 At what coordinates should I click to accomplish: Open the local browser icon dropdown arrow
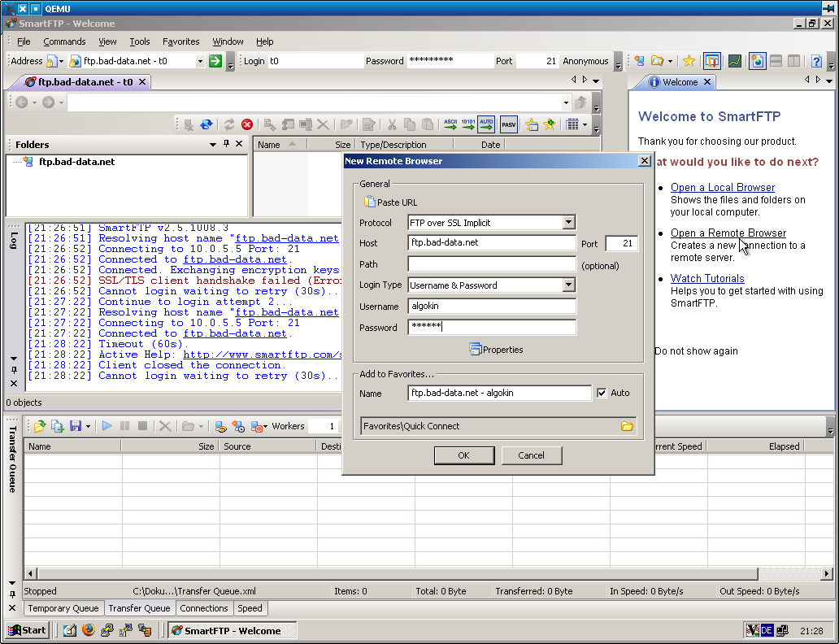[670, 61]
